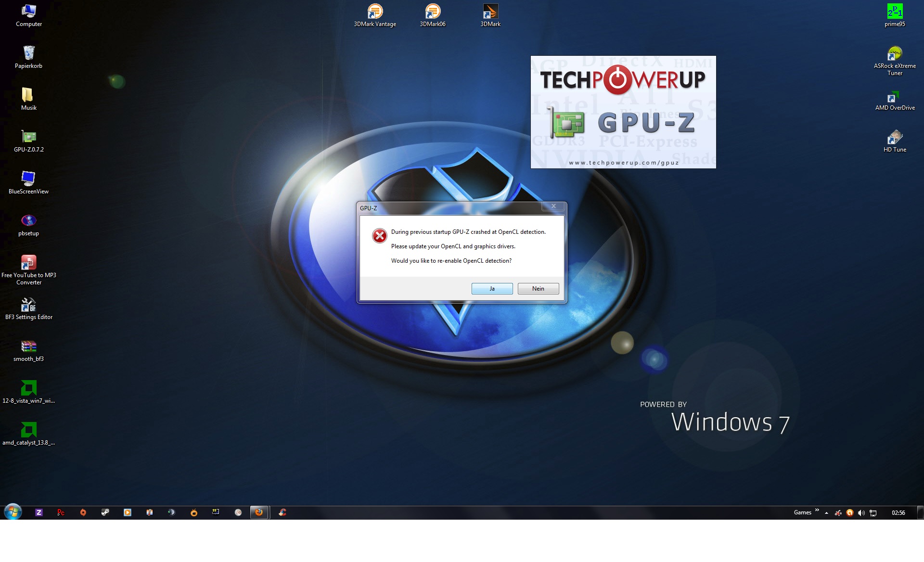Open the volume speaker tray icon

[861, 513]
